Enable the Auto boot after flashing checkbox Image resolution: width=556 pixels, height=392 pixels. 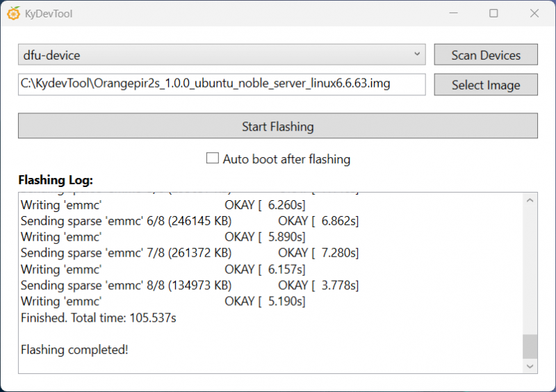(213, 158)
